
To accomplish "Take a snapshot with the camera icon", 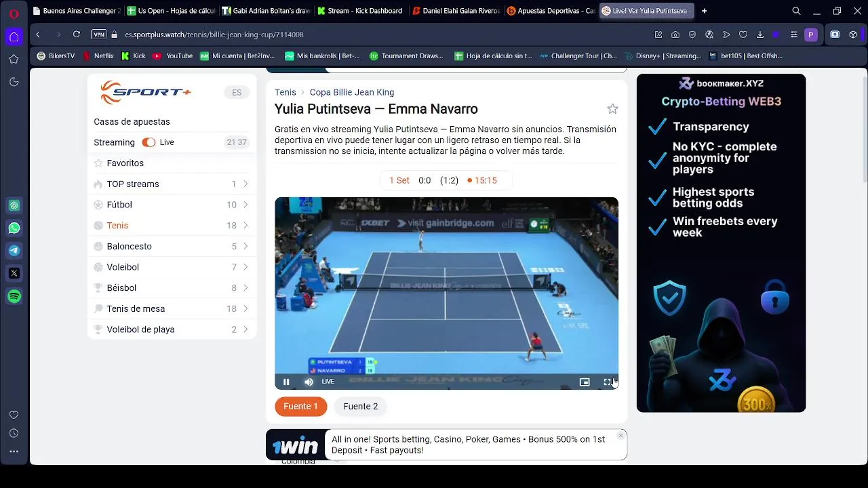I will tap(675, 35).
